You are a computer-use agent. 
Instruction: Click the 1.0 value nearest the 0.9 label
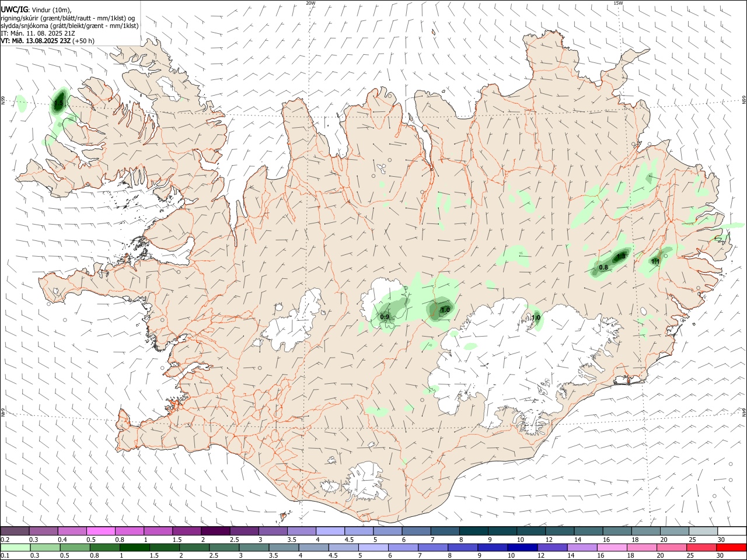coord(445,310)
